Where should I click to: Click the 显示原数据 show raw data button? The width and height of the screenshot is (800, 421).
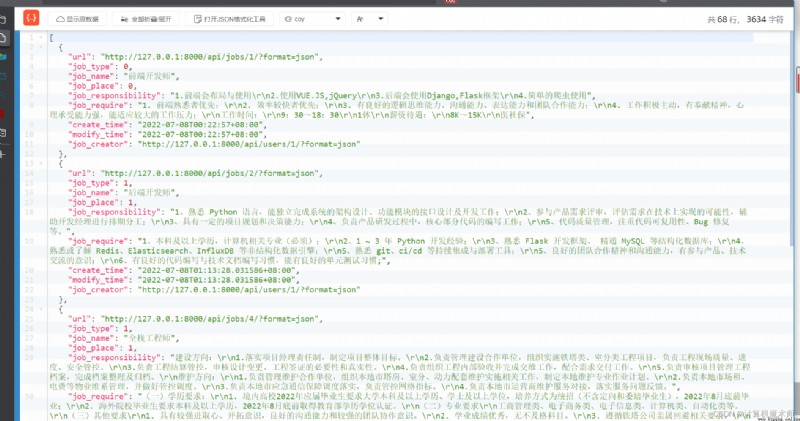click(78, 19)
